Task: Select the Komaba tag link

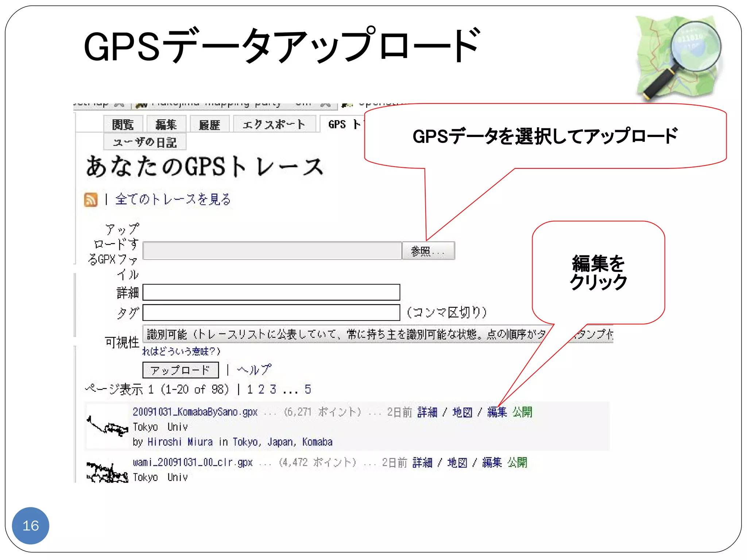Action: click(x=317, y=442)
